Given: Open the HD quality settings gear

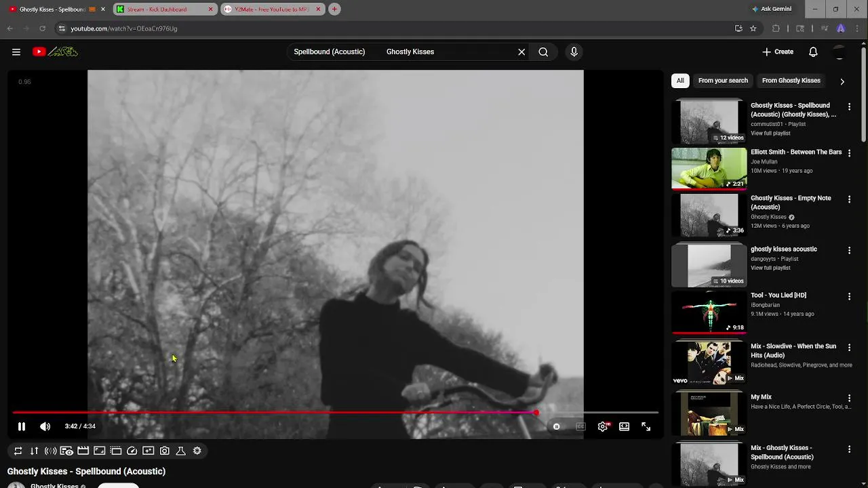Looking at the screenshot, I should [x=603, y=426].
